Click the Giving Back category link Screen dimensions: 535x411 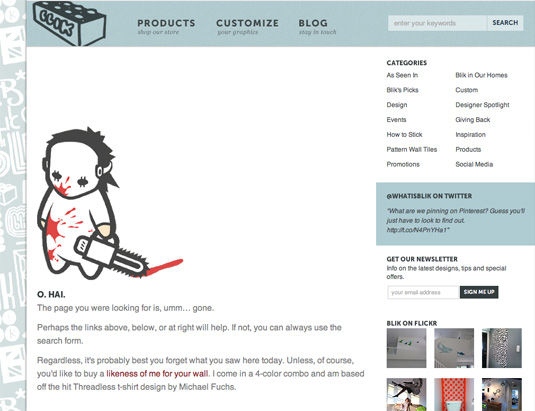[473, 120]
